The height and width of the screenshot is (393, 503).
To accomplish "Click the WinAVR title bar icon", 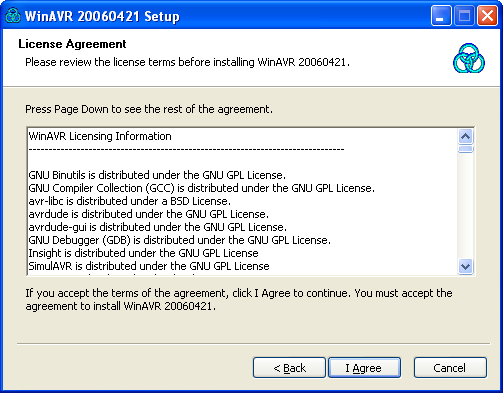I will (x=13, y=15).
